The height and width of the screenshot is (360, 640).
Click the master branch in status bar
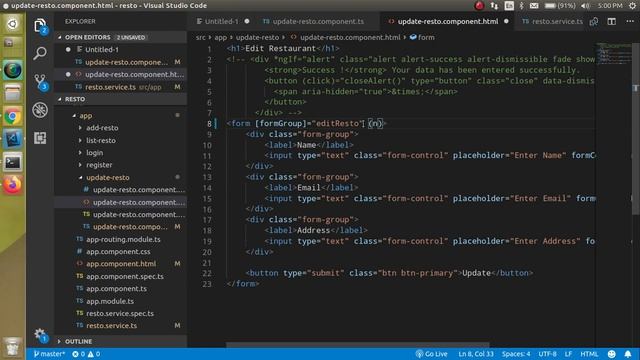(49, 354)
